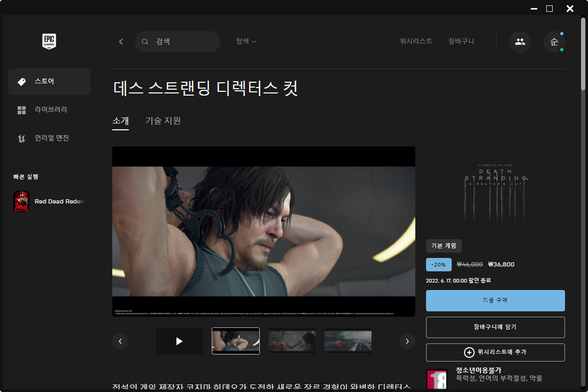Click the -20% discount badge
Viewport: 588px width, 392px height.
438,264
